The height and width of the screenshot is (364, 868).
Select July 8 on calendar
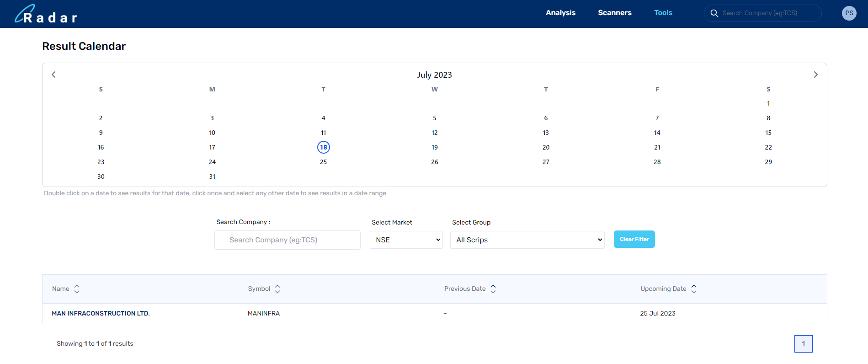768,118
